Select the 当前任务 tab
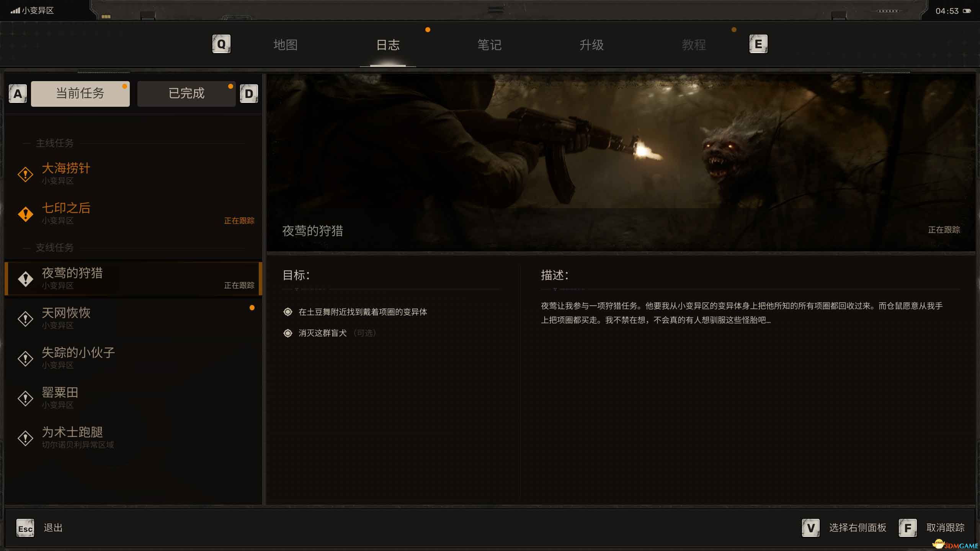Viewport: 980px width, 551px height. click(80, 94)
